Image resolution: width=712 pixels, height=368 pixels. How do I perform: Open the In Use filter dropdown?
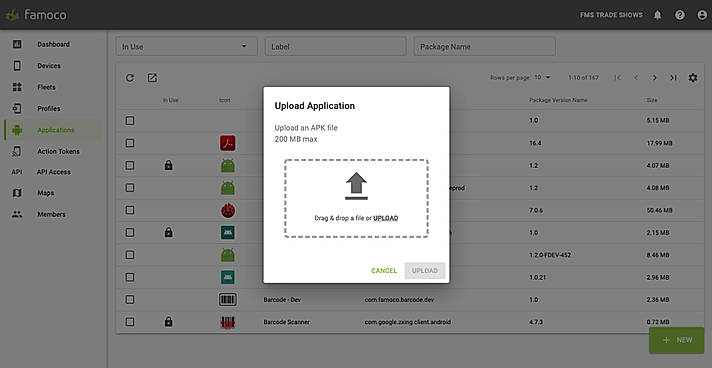(x=186, y=46)
